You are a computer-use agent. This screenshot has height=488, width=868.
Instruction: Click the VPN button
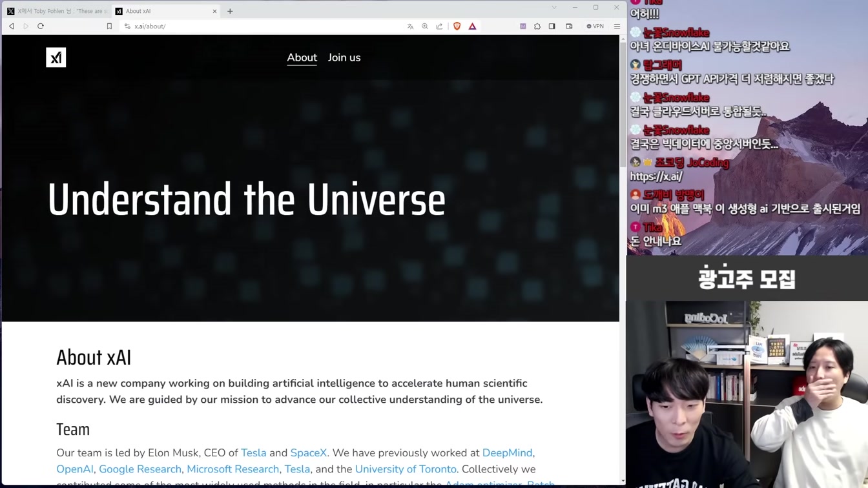point(595,26)
